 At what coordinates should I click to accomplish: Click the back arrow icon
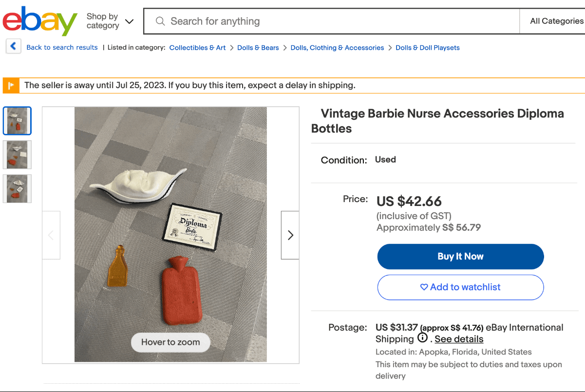click(13, 47)
